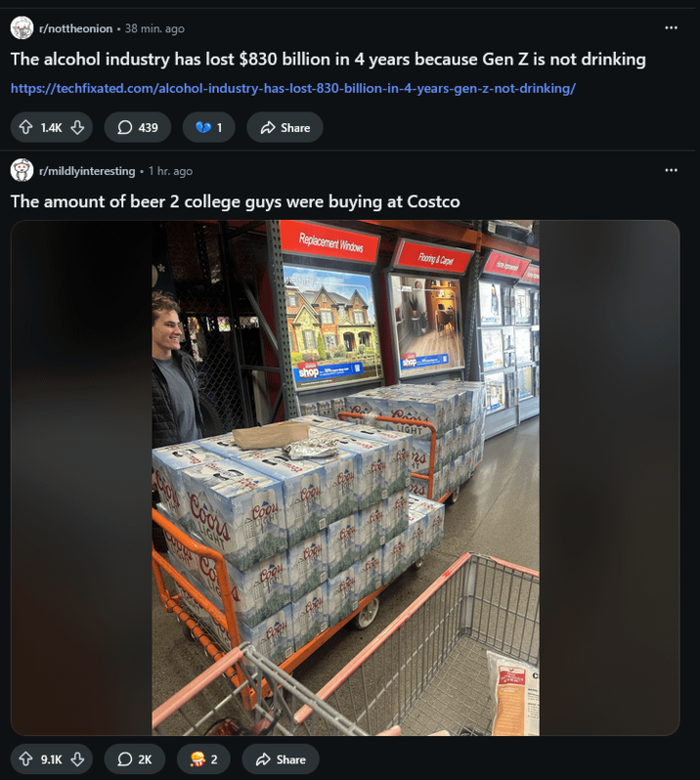The width and height of the screenshot is (700, 780).
Task: Downvote the Costco beer post
Action: pos(77,759)
